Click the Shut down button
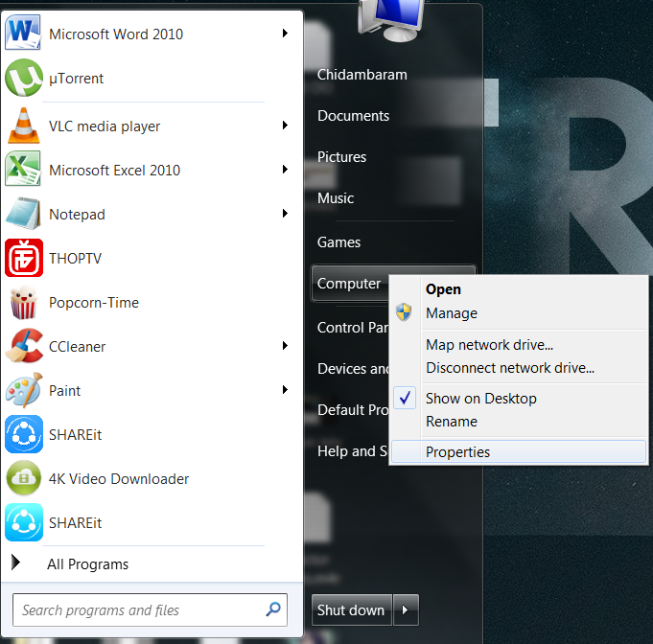This screenshot has width=653, height=644. pos(351,609)
